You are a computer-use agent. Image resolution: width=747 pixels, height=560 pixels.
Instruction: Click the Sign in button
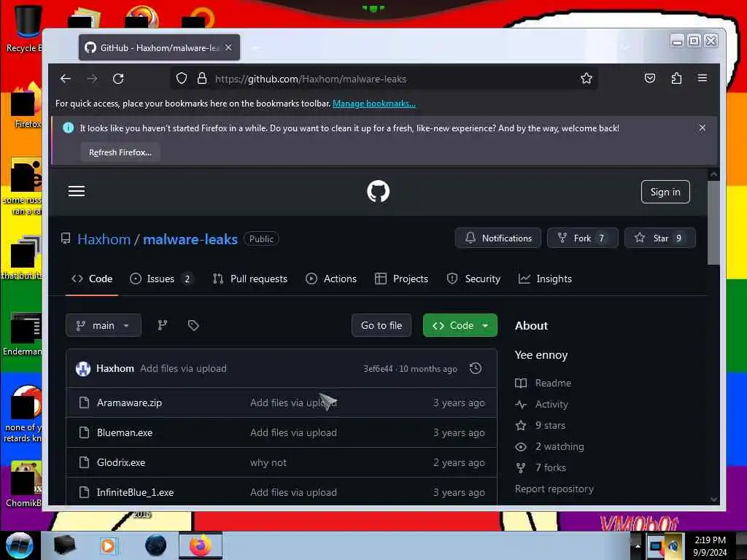pyautogui.click(x=665, y=192)
